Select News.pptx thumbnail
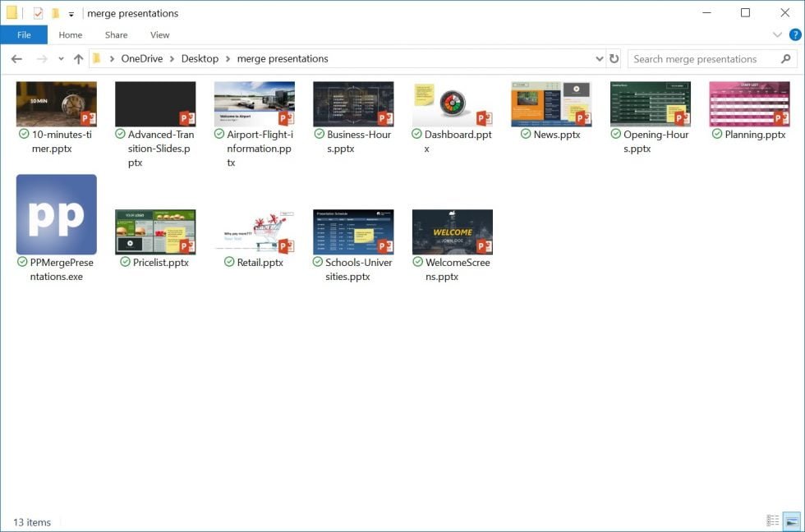This screenshot has height=532, width=805. [x=551, y=104]
